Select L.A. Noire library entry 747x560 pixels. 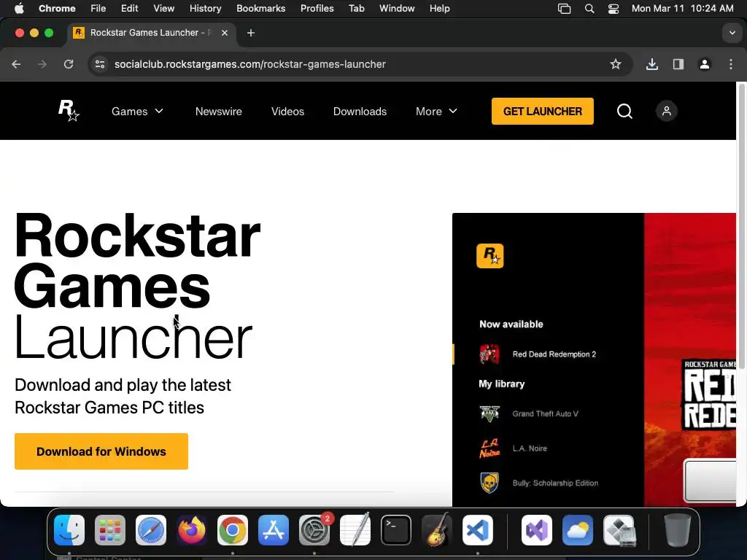(x=530, y=448)
